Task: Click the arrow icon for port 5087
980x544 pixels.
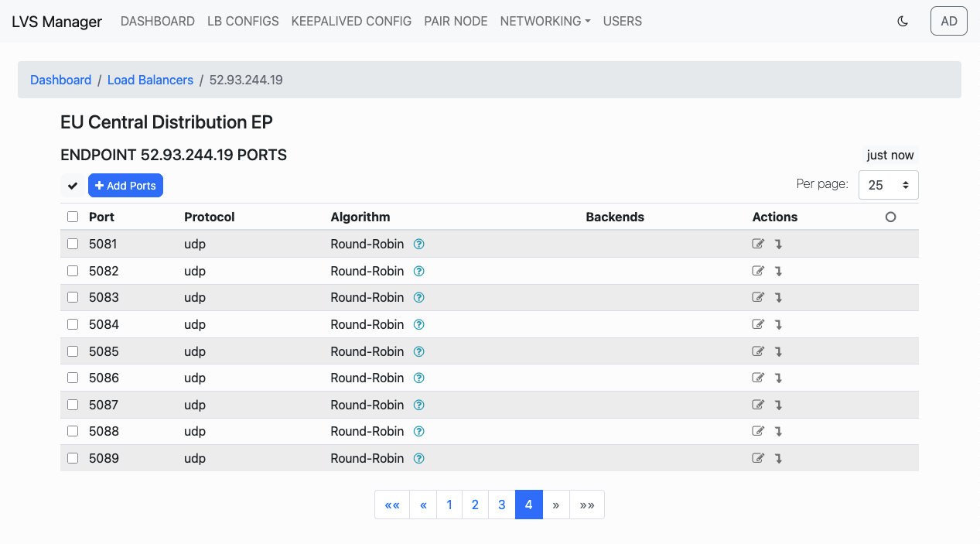Action: pyautogui.click(x=778, y=405)
